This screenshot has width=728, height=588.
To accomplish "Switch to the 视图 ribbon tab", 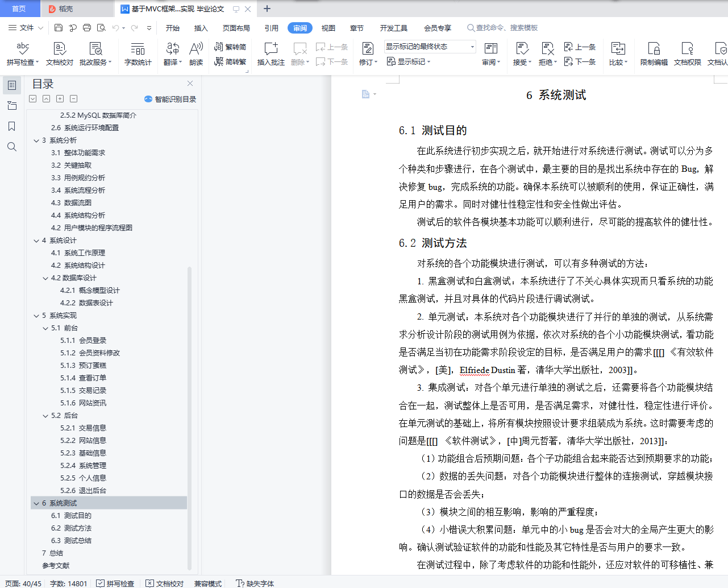I will click(x=328, y=28).
